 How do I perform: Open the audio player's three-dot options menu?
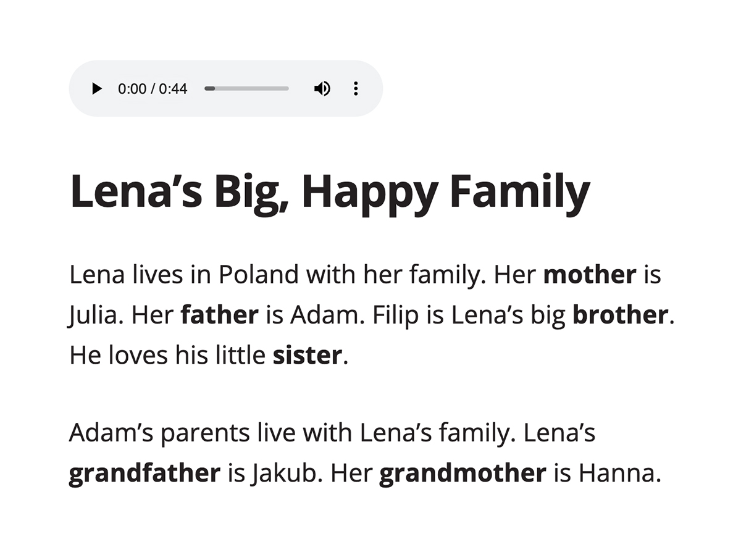tap(356, 89)
